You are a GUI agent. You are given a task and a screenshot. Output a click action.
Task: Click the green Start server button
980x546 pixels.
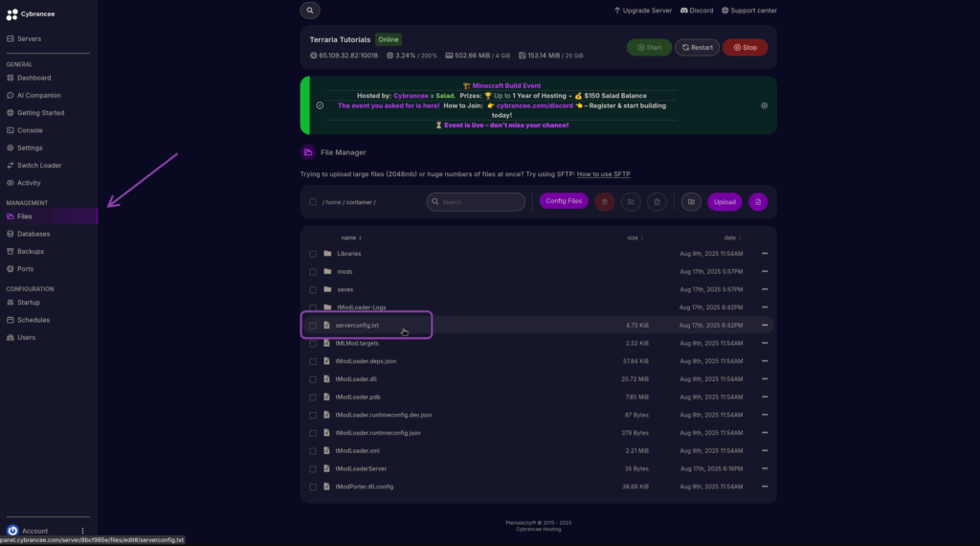click(x=650, y=48)
